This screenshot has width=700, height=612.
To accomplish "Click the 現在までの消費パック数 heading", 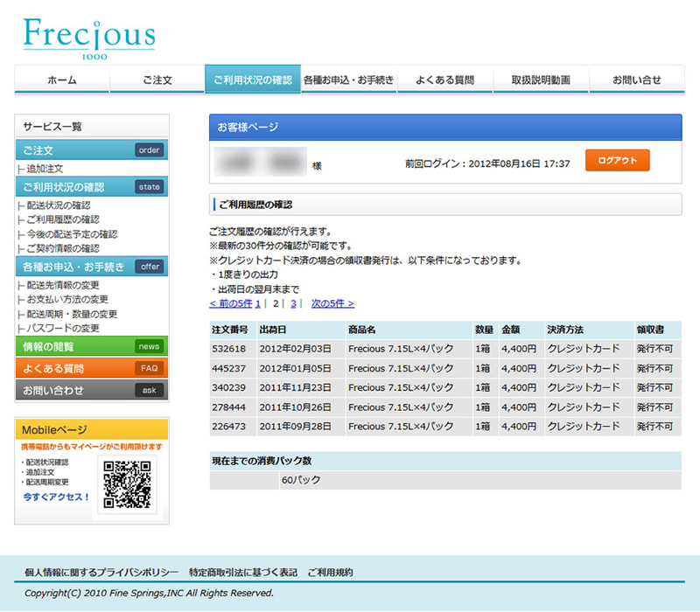I will point(262,461).
